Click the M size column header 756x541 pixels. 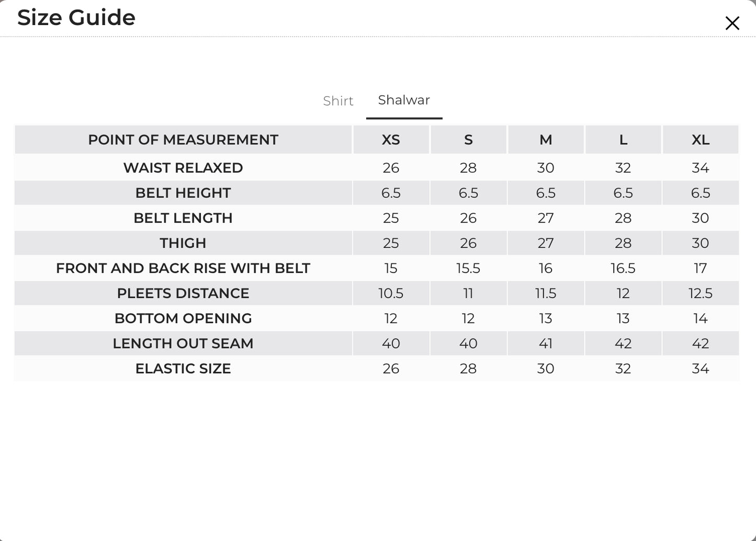[x=546, y=140]
